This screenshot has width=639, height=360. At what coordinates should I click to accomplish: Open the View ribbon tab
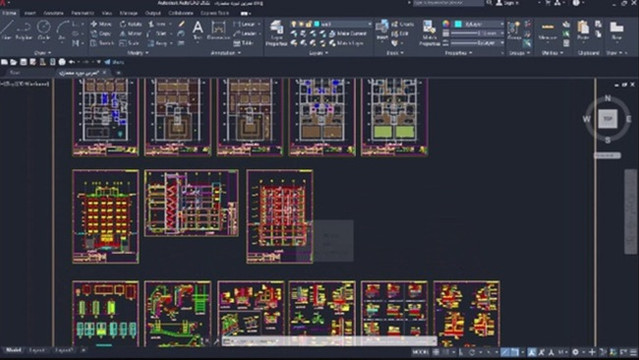pos(107,13)
